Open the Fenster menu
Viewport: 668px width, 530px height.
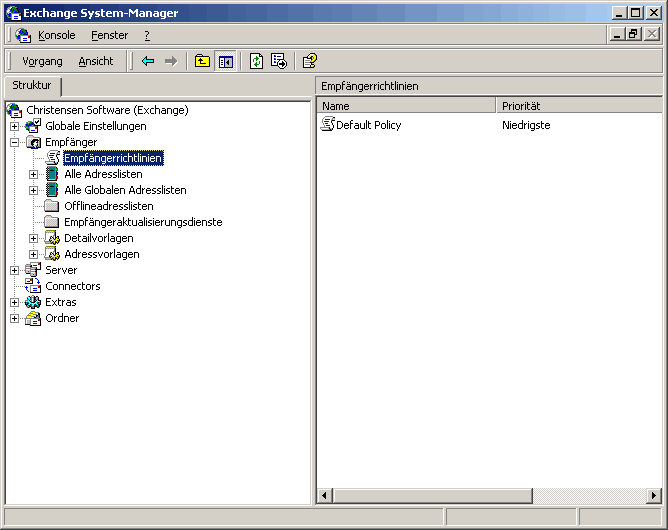pyautogui.click(x=109, y=35)
